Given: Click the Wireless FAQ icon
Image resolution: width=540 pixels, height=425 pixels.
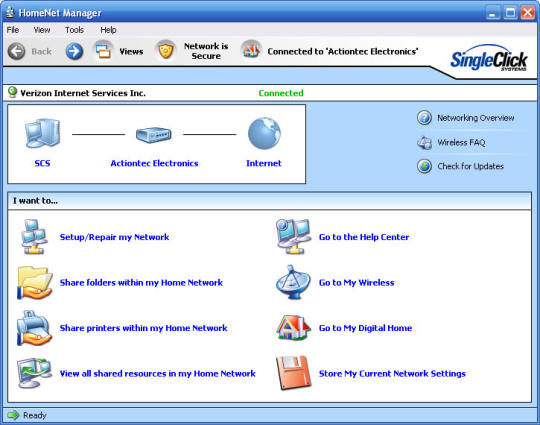Looking at the screenshot, I should click(x=424, y=143).
